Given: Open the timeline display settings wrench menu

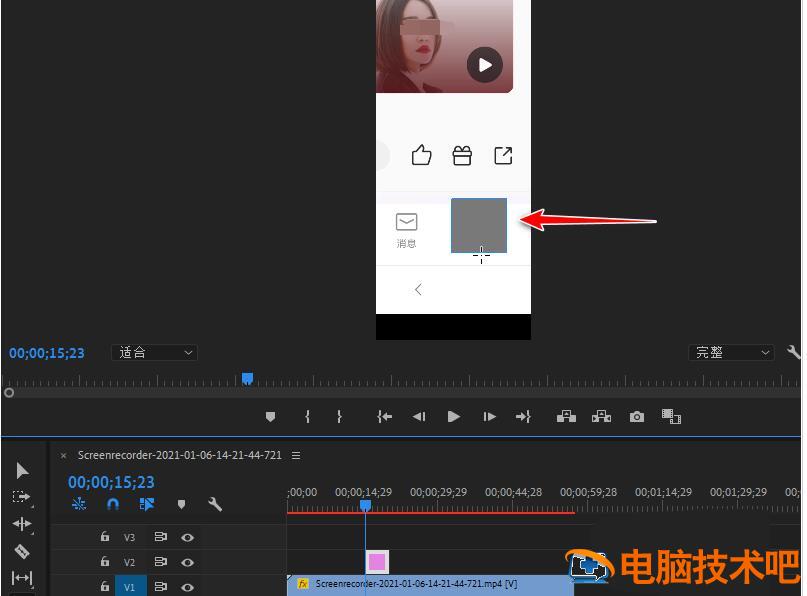Looking at the screenshot, I should coord(215,505).
